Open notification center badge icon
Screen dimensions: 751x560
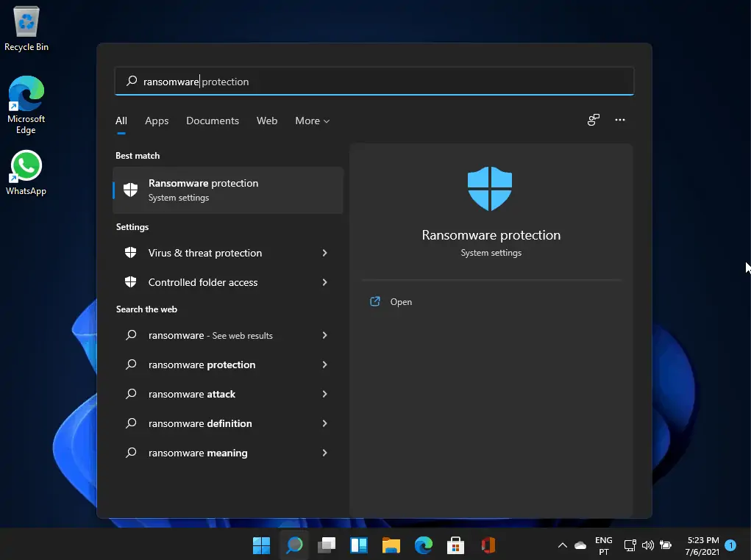731,545
